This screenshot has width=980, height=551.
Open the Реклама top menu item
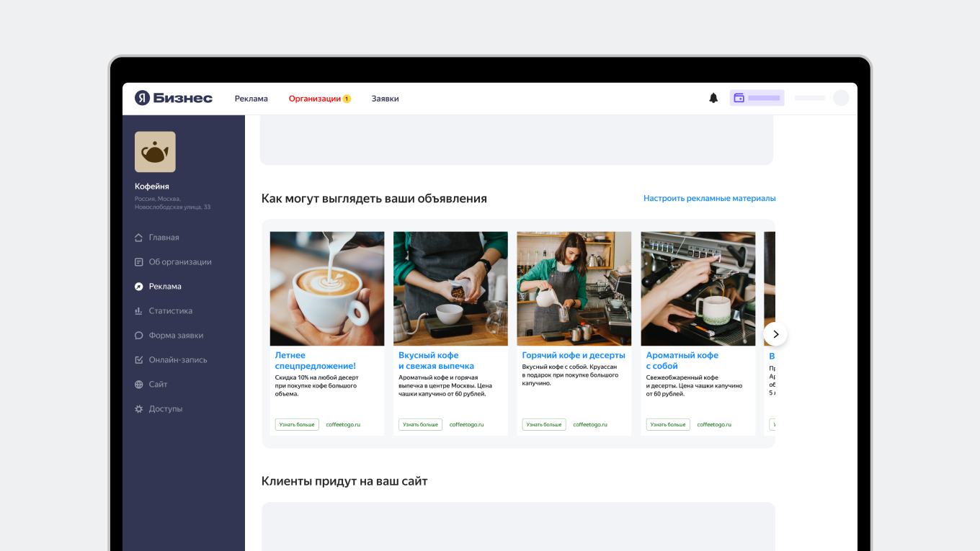click(251, 99)
